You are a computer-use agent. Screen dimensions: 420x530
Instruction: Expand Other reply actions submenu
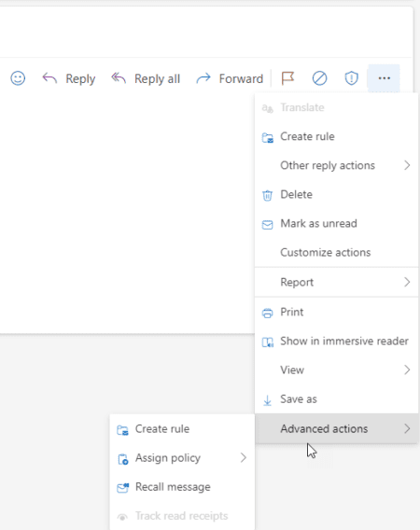(337, 166)
